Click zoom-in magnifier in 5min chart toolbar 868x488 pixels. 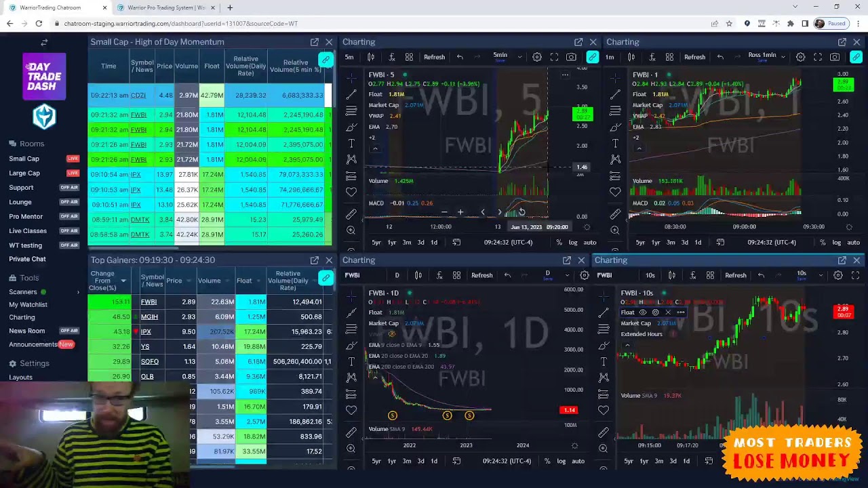(351, 230)
